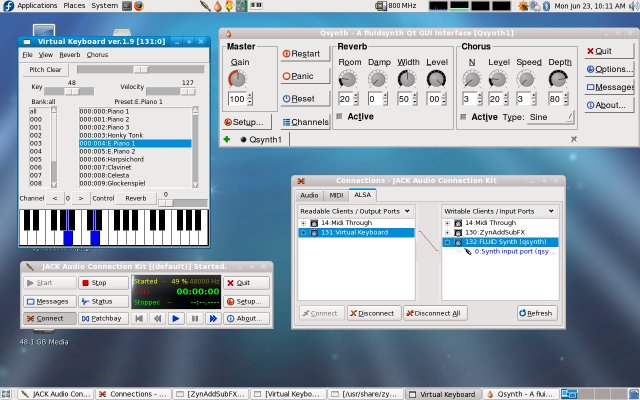Select preset 000:006:Harpsichord
This screenshot has height=400, width=640.
coord(135,159)
